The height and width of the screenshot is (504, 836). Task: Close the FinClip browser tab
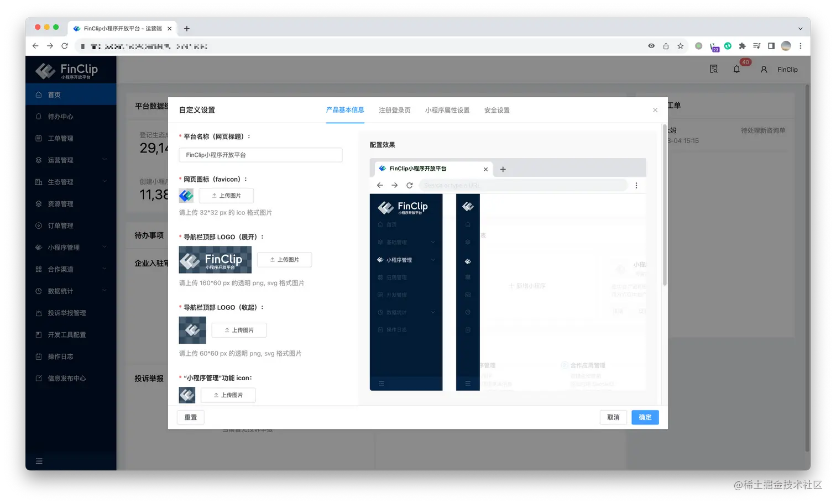[x=170, y=29]
